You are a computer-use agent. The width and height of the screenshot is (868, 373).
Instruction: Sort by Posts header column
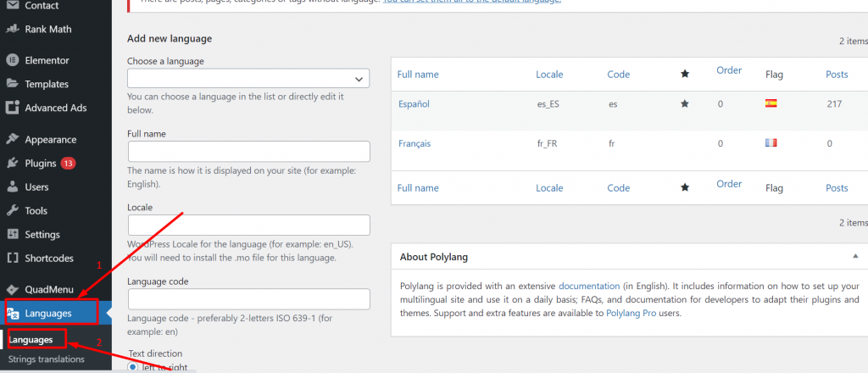(837, 74)
